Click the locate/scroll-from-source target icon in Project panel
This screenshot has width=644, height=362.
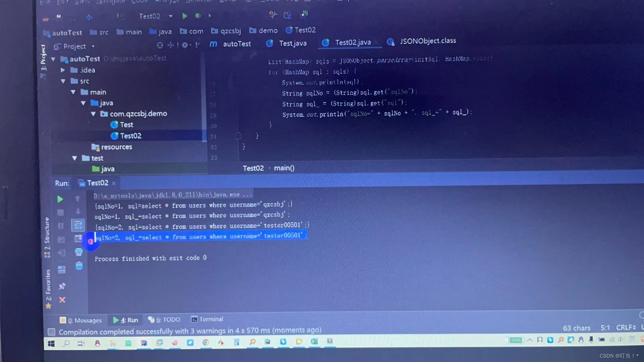pos(160,45)
